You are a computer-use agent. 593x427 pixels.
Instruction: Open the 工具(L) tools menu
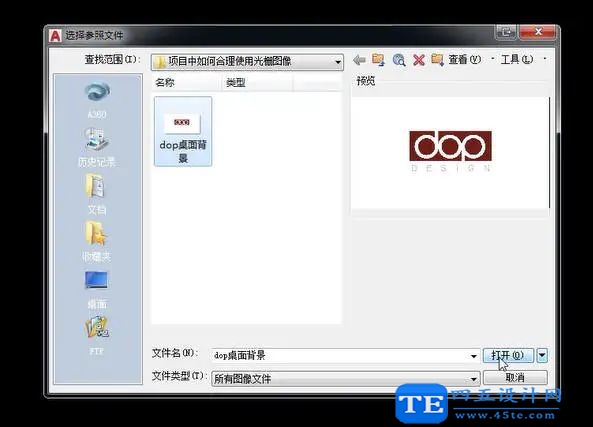(x=517, y=59)
